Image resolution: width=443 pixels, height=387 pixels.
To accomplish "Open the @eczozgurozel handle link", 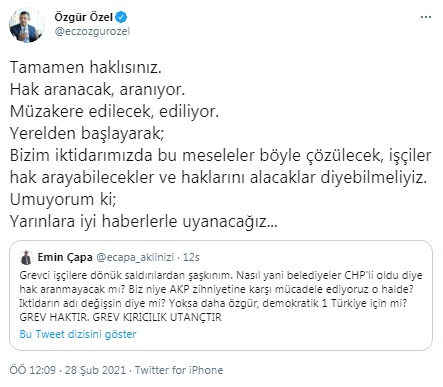I will point(92,32).
